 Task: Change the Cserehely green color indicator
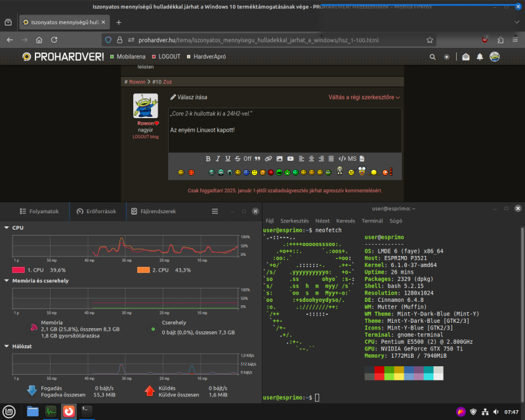153,329
